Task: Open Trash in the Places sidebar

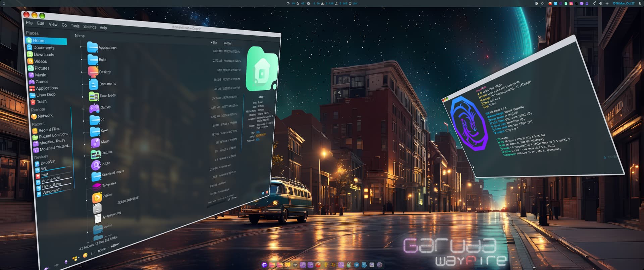Action: 42,101
